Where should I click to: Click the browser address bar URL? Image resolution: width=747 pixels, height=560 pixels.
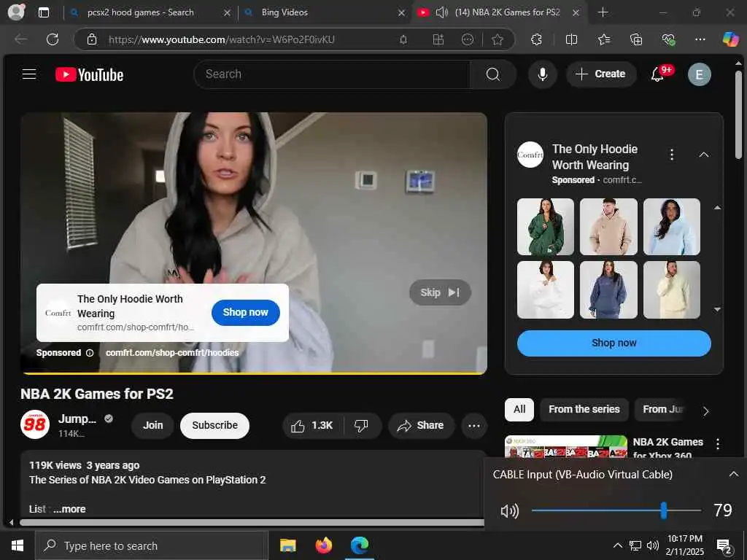pos(222,39)
